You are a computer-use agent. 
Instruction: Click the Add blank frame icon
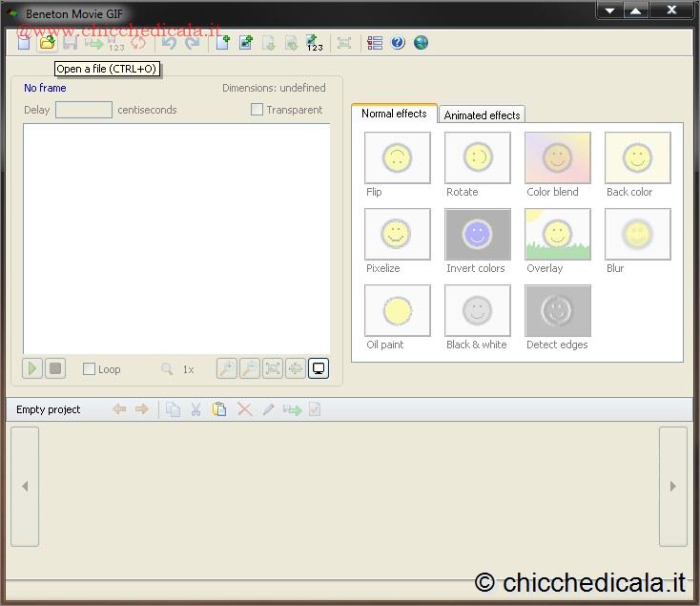[x=223, y=43]
